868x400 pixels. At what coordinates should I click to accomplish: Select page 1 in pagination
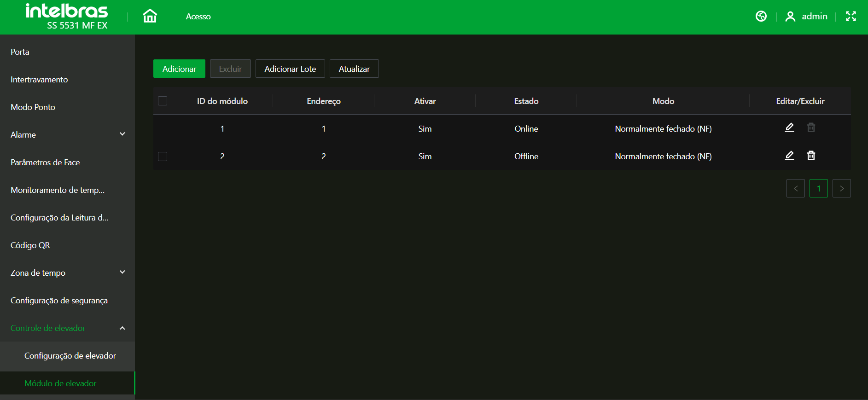(818, 188)
